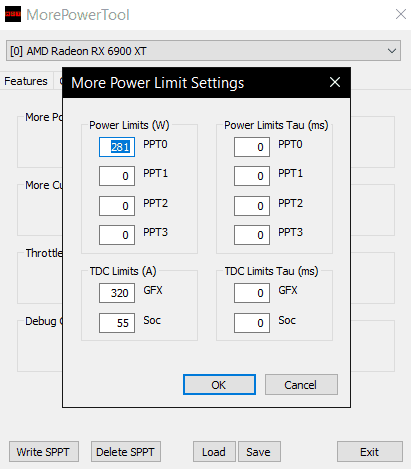This screenshot has width=411, height=469.
Task: Select the Soc TDC limit field
Action: click(117, 323)
